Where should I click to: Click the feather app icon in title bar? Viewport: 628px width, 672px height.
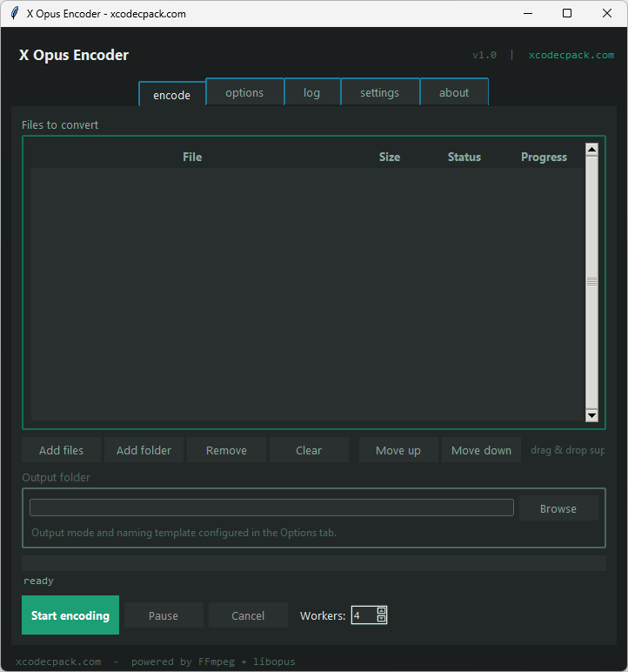(14, 13)
